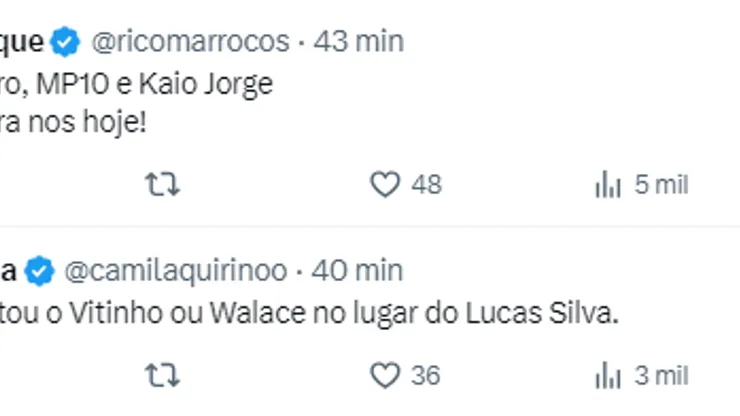740x416 pixels.
Task: Open the @camilaquirinoo profile handle
Action: (176, 271)
